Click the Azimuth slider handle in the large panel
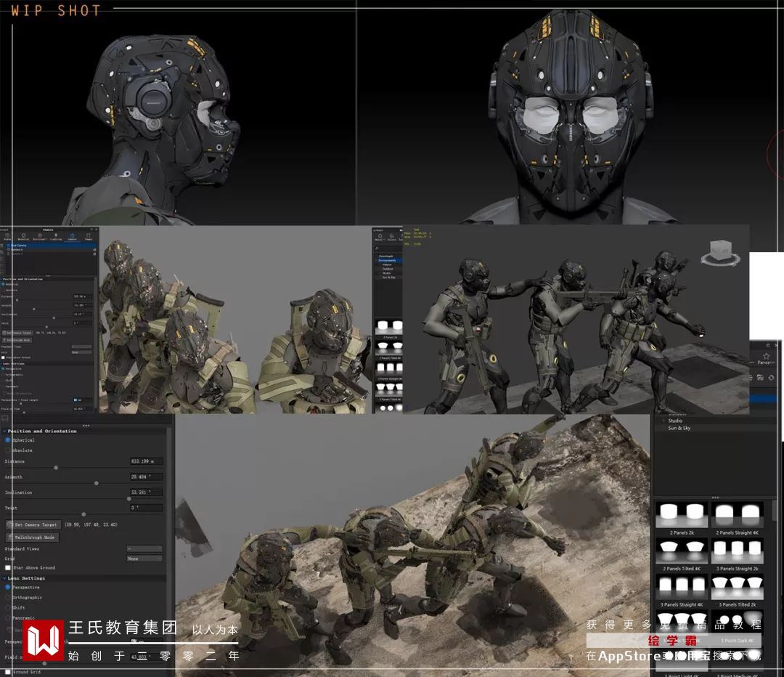The height and width of the screenshot is (677, 784). point(97,483)
